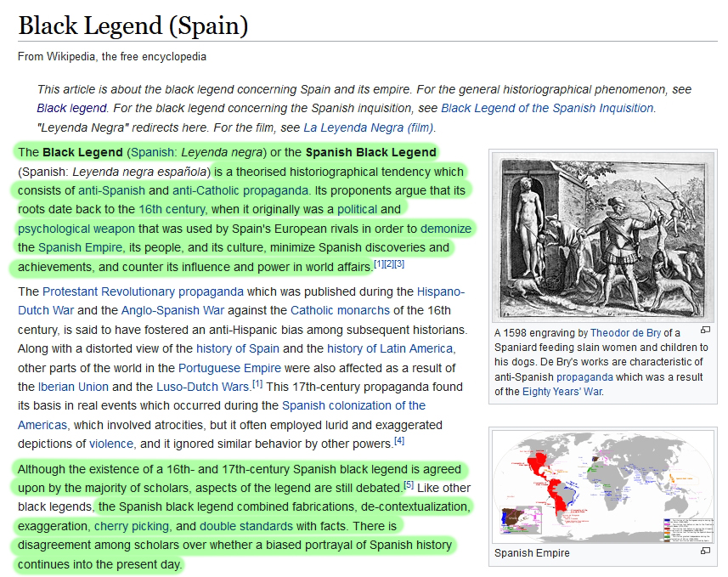The width and height of the screenshot is (728, 577).
Task: Open the 'Eighty Years' War' caption link
Action: click(x=562, y=392)
